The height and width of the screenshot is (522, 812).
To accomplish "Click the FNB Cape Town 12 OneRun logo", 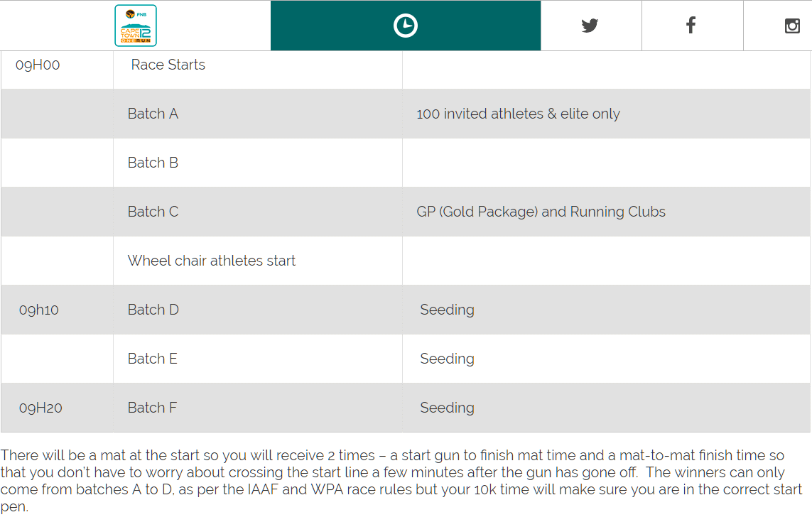I will tap(135, 26).
